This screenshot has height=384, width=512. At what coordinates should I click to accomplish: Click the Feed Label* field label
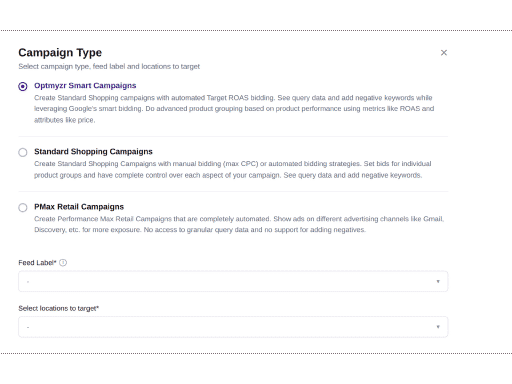coord(37,263)
